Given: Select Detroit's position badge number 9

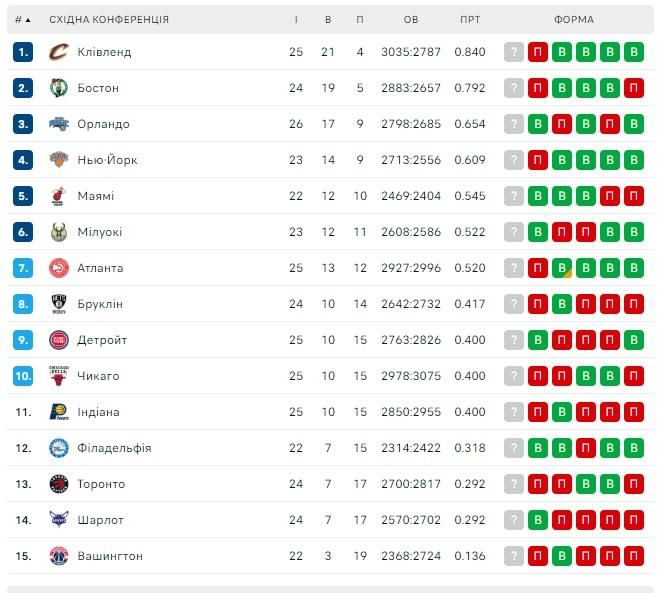Looking at the screenshot, I should (23, 340).
